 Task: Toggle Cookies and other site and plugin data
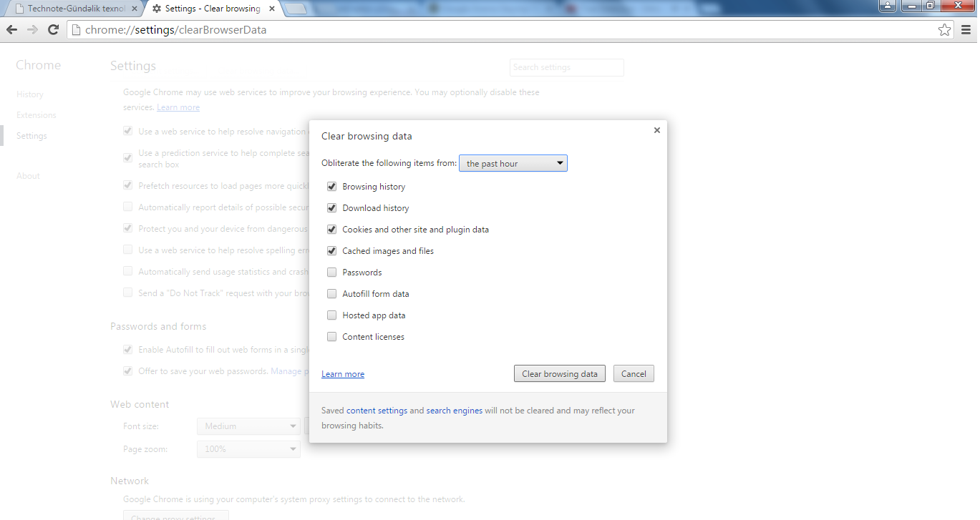pos(331,230)
